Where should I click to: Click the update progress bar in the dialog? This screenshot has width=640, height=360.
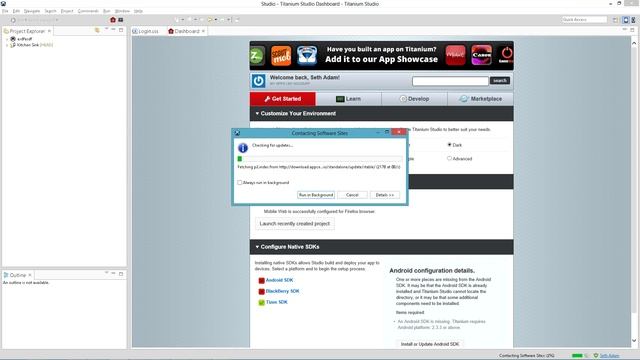pyautogui.click(x=320, y=159)
